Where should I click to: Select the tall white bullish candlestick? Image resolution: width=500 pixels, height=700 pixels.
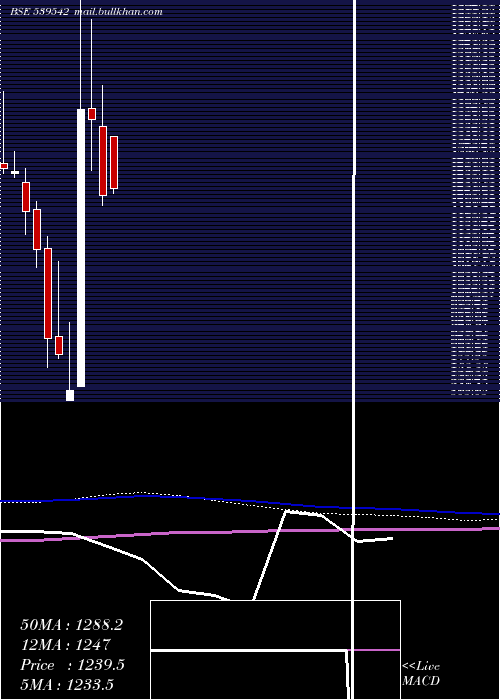pos(81,248)
